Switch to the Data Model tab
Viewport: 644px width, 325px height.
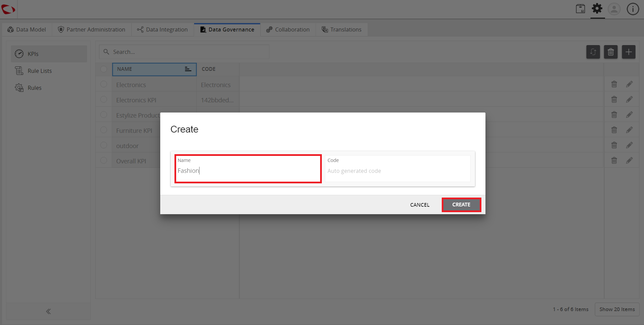tap(27, 29)
